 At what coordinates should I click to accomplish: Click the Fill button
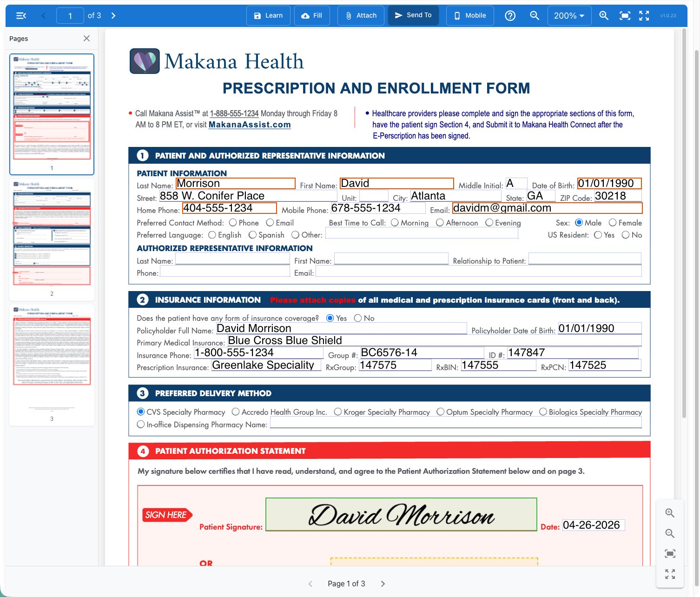312,15
